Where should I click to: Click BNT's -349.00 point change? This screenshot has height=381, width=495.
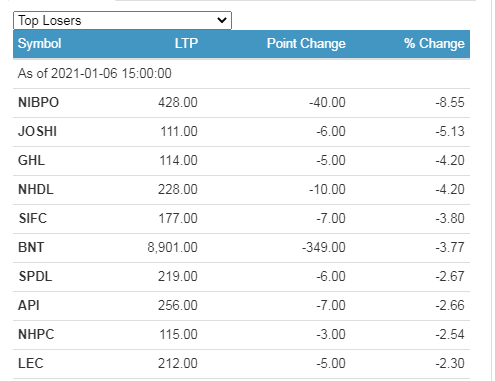pyautogui.click(x=324, y=247)
